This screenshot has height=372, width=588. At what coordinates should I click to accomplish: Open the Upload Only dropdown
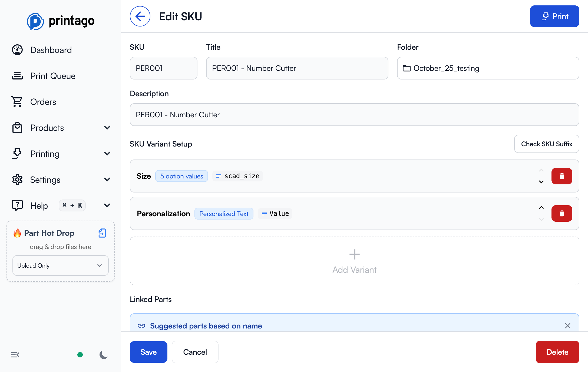tap(60, 265)
